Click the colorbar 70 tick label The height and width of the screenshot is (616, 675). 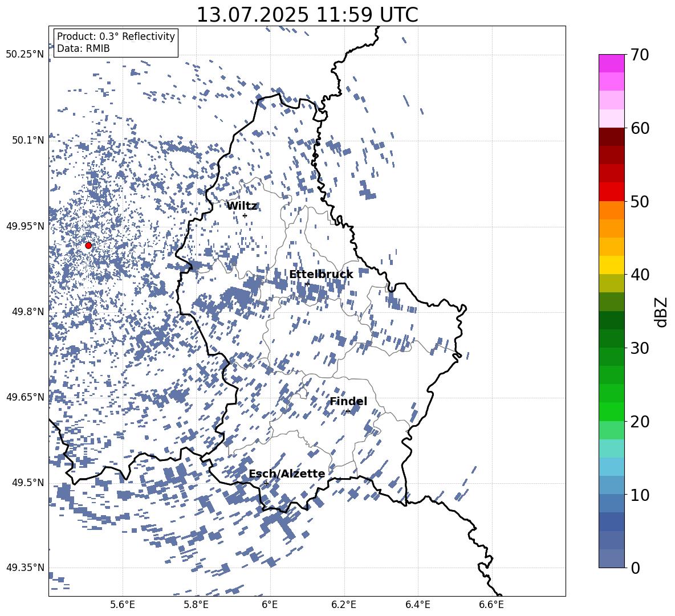click(640, 55)
